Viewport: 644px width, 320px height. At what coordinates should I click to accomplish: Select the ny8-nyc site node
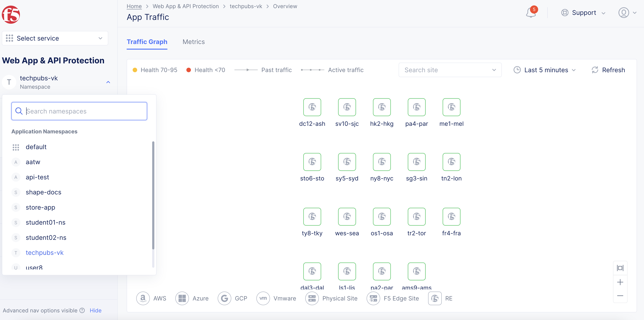pos(381,162)
